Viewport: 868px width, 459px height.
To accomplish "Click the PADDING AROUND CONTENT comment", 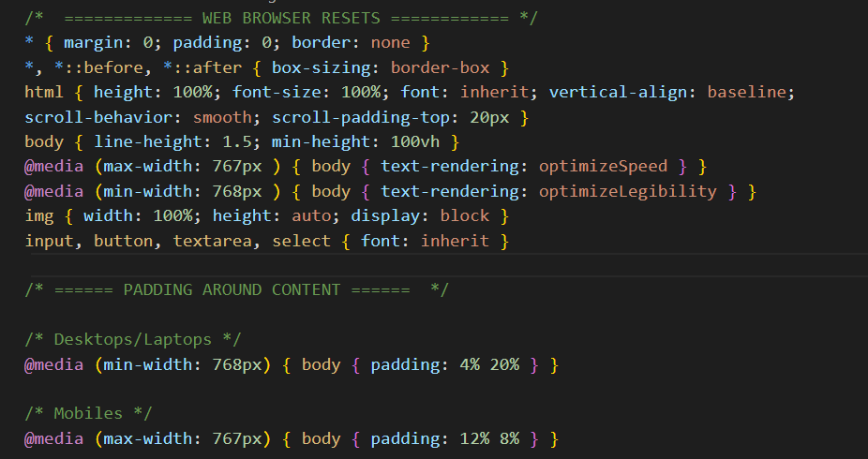I will pos(236,290).
